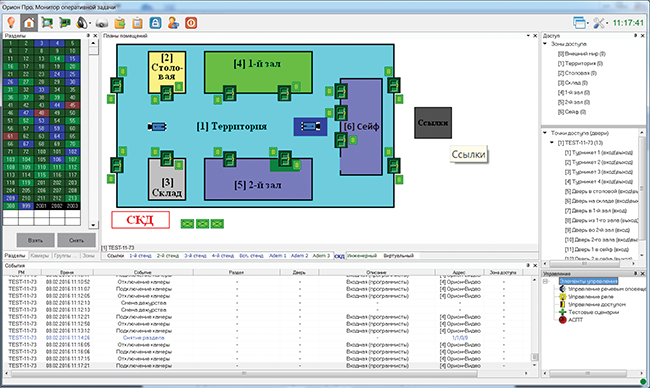This screenshot has height=388, width=650.
Task: Select [2] Столовая (0) access zone
Action: tap(577, 73)
